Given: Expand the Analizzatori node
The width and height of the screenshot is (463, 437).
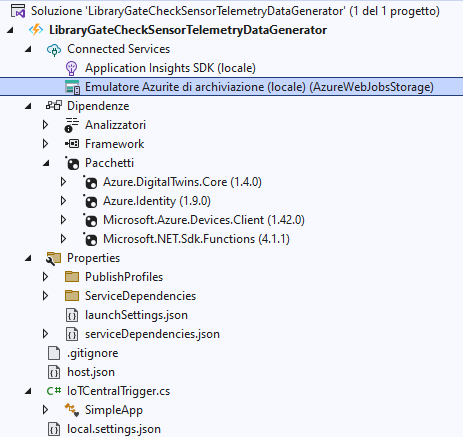Looking at the screenshot, I should click(46, 125).
